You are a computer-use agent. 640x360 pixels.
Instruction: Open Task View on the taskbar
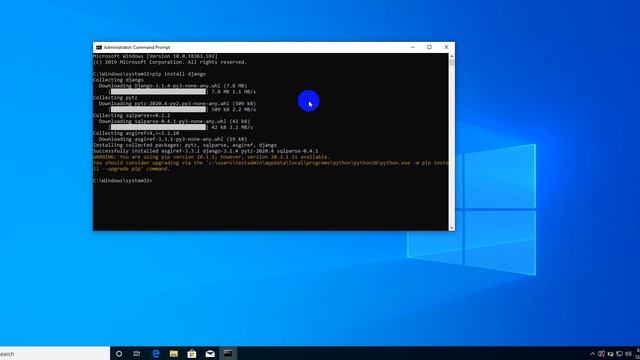click(x=137, y=353)
